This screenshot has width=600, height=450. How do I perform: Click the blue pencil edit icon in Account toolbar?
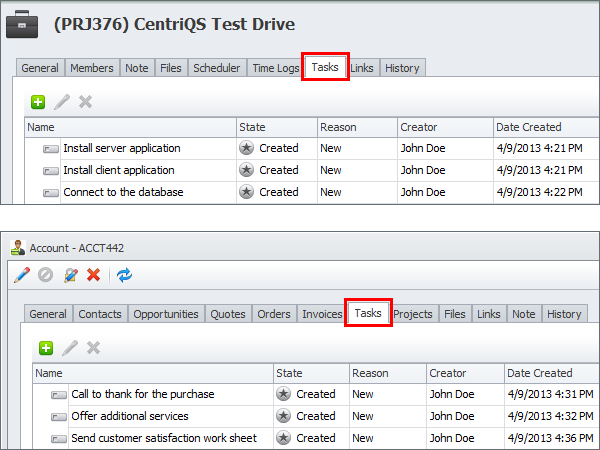(22, 275)
